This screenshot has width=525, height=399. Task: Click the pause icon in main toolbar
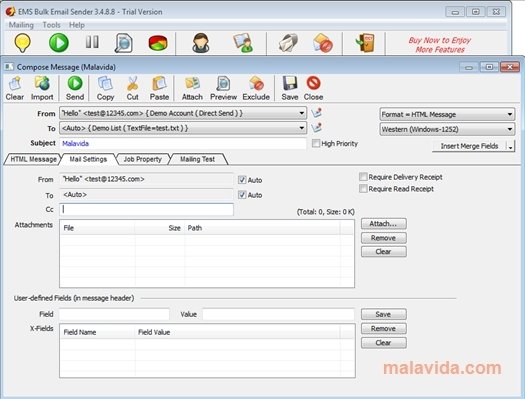coord(92,42)
